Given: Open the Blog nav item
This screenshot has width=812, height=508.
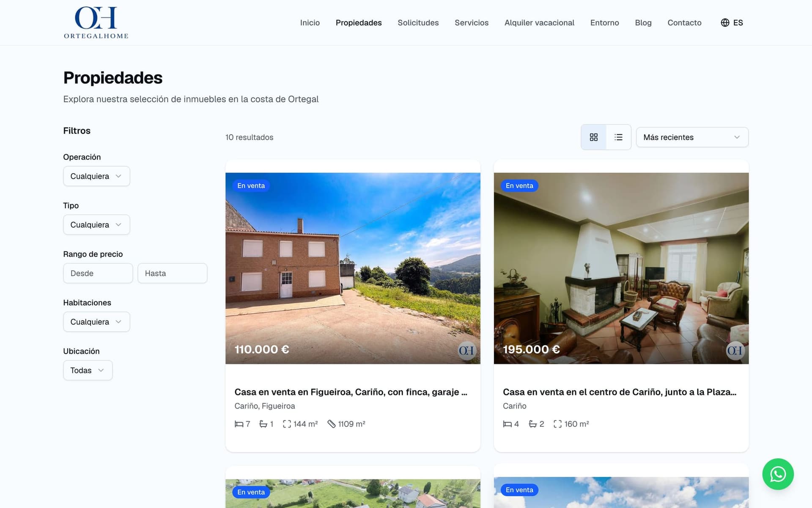Looking at the screenshot, I should pos(643,22).
